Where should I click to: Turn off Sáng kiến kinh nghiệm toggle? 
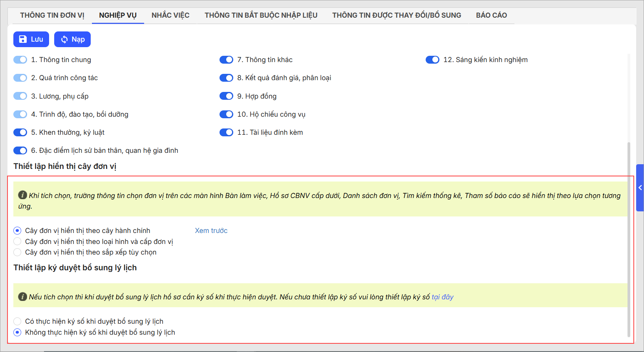pos(432,60)
